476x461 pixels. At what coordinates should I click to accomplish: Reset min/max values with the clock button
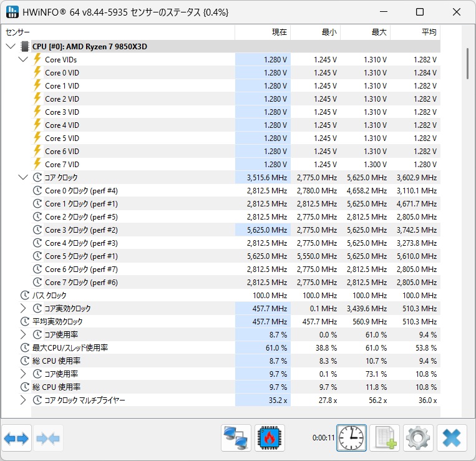352,439
